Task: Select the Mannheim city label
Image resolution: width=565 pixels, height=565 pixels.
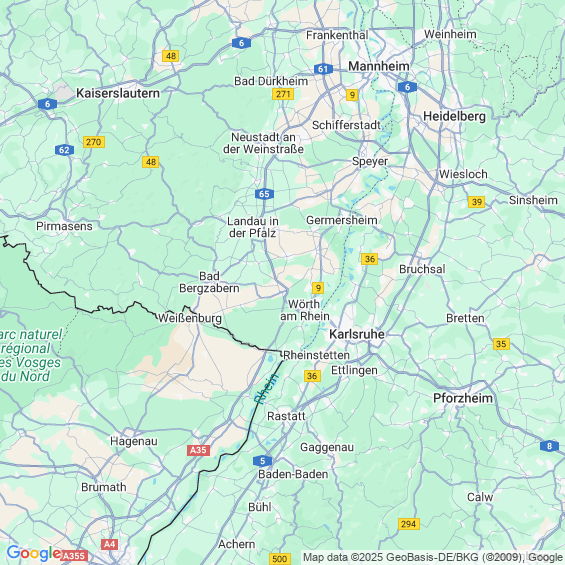Action: click(x=379, y=66)
